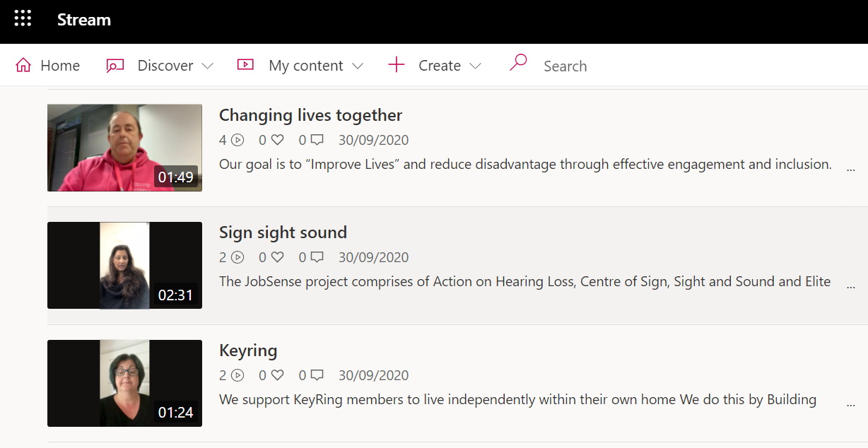Expand the Create dropdown chevron

(x=476, y=66)
